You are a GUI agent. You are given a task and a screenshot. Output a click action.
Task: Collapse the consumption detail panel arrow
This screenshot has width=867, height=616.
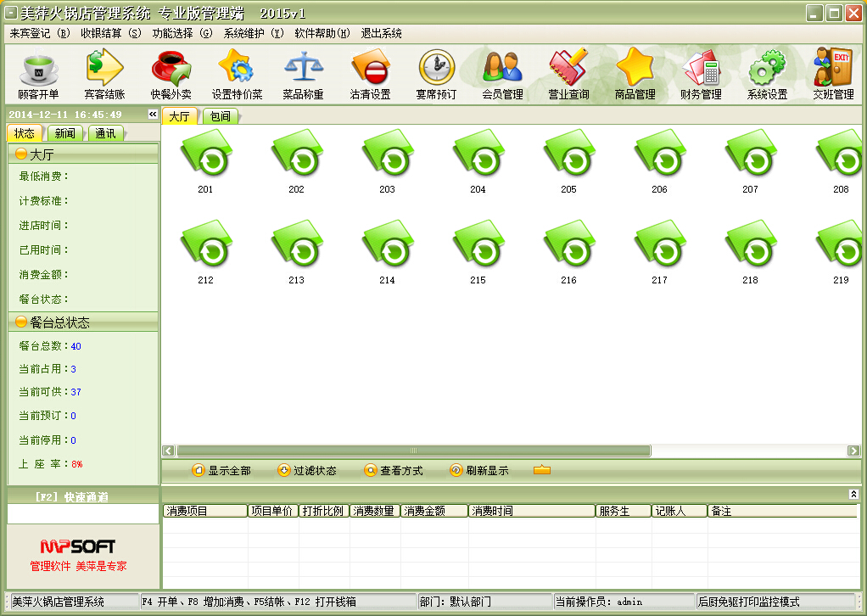tap(853, 494)
